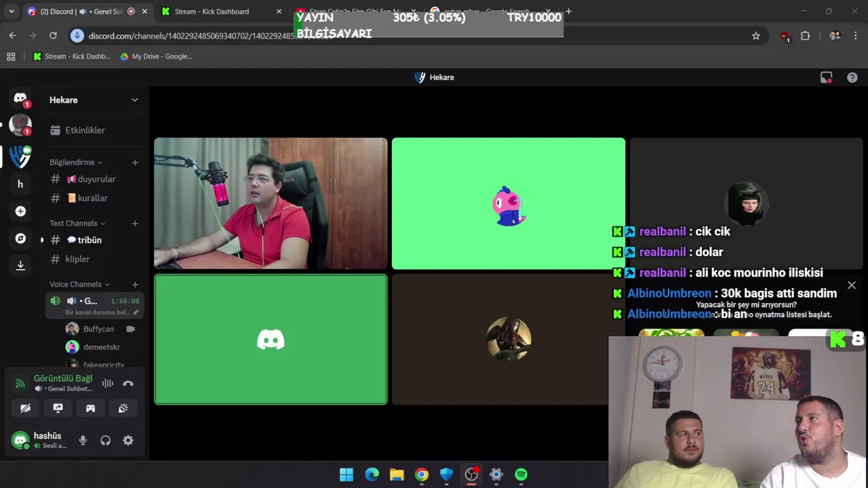868x488 pixels.
Task: Open Windows Start menu
Action: click(347, 474)
